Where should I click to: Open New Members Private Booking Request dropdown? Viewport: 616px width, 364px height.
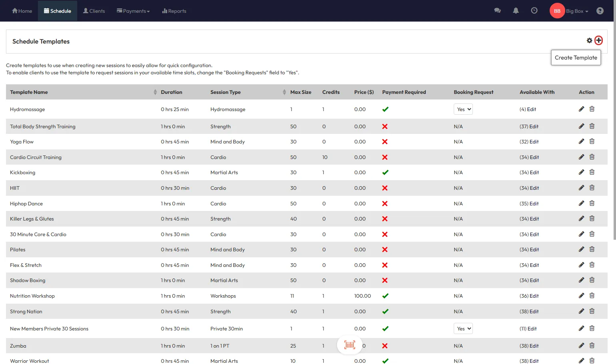[463, 328]
